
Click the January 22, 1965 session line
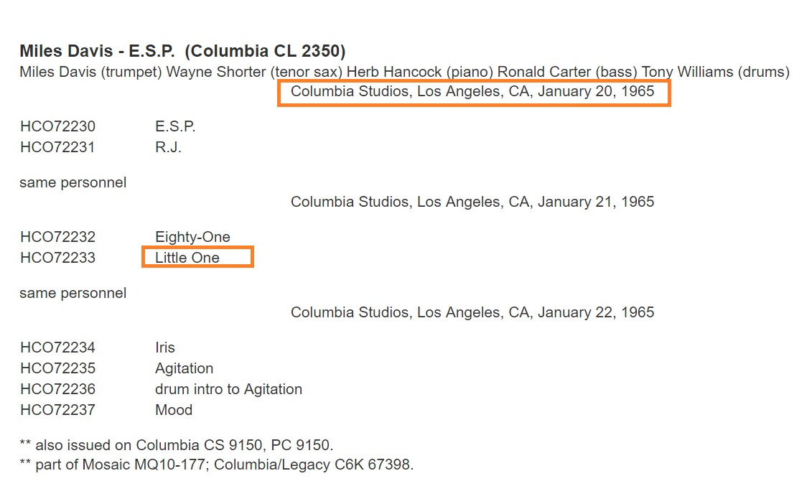click(472, 312)
